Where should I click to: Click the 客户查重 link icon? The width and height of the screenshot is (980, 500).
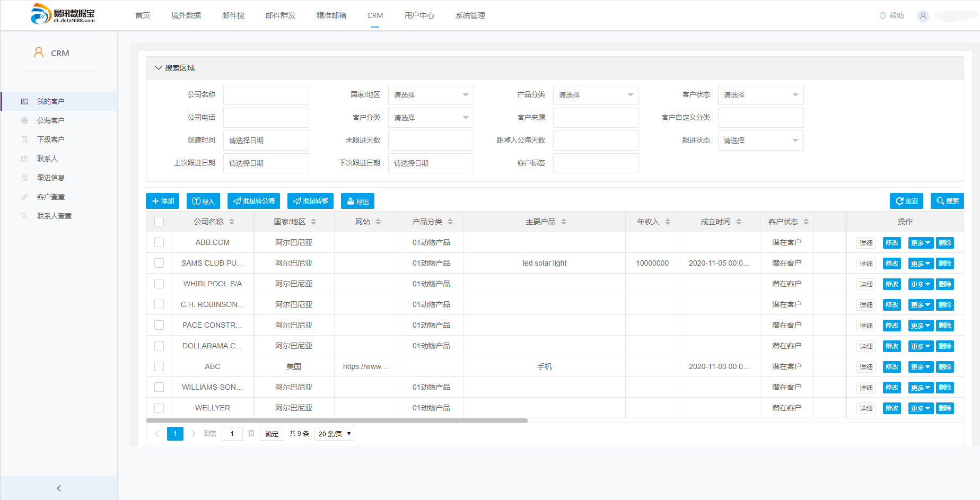coord(24,197)
